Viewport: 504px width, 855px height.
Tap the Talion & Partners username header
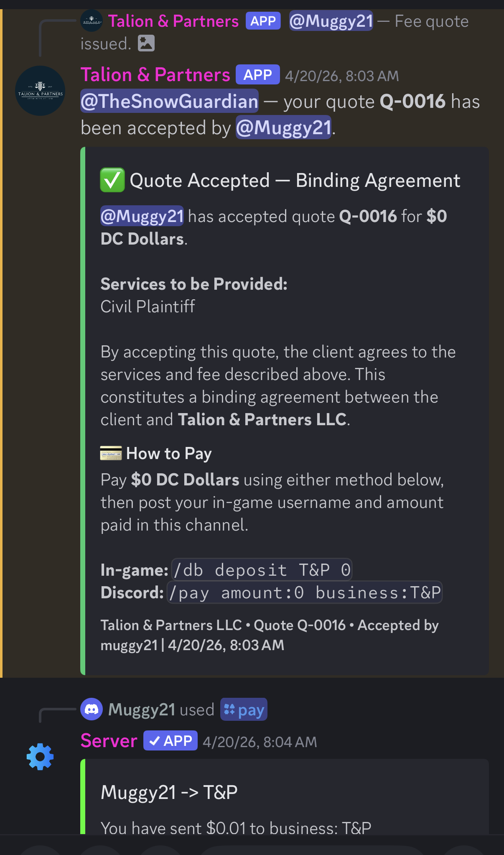click(155, 75)
